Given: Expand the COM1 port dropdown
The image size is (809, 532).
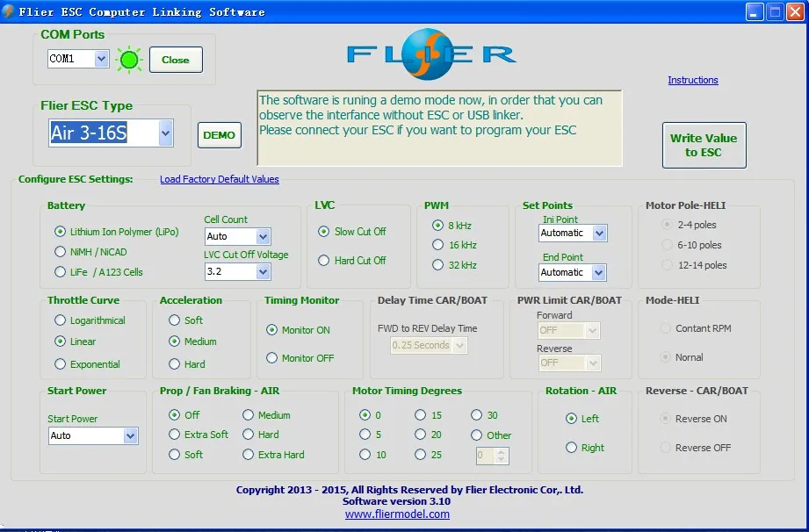Looking at the screenshot, I should click(x=101, y=59).
